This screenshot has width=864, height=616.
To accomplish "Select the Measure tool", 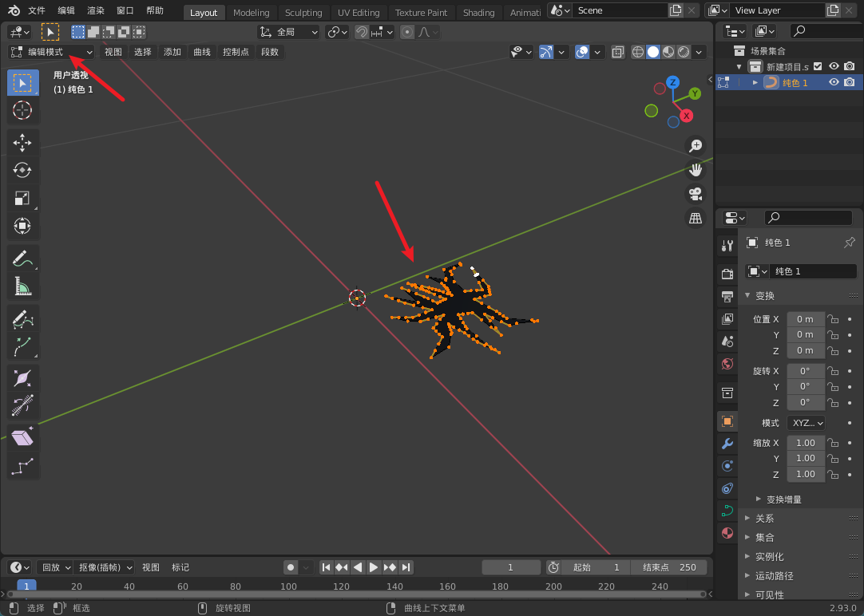I will pos(22,286).
